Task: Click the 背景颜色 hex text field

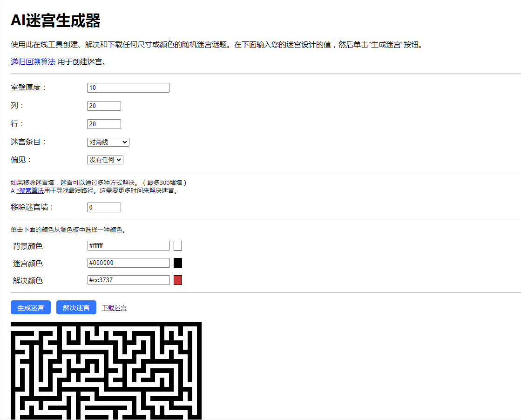Action: (x=128, y=245)
